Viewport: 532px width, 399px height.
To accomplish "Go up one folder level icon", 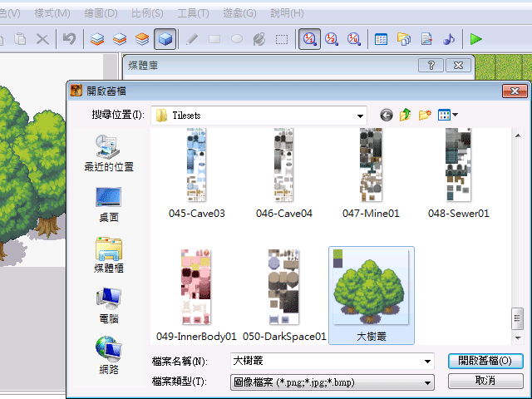I will [x=406, y=115].
